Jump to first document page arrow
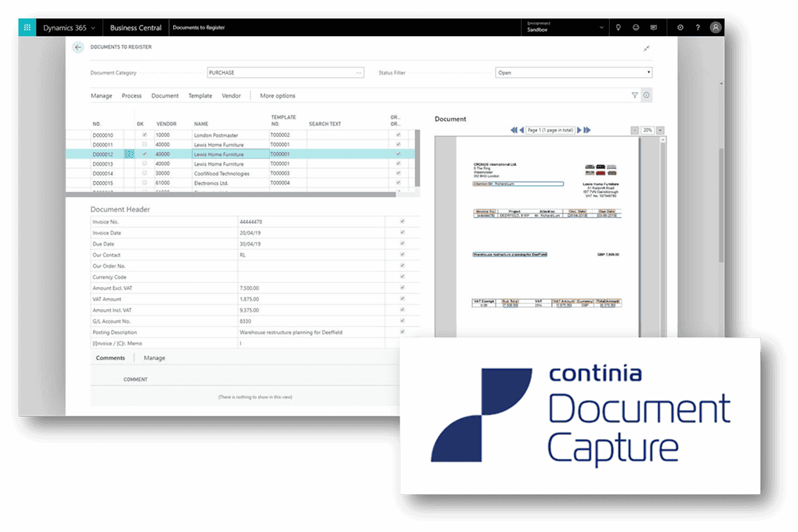 (514, 130)
